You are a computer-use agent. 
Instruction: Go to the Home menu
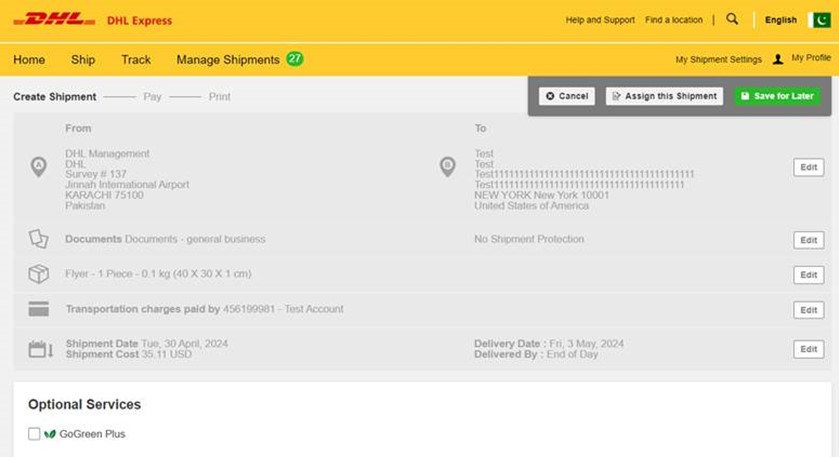[x=29, y=59]
